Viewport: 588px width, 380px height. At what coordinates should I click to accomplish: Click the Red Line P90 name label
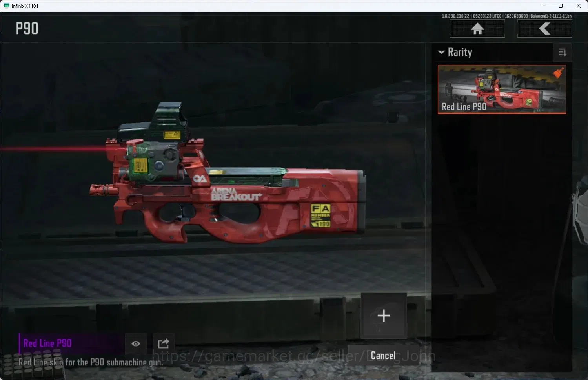(x=47, y=343)
